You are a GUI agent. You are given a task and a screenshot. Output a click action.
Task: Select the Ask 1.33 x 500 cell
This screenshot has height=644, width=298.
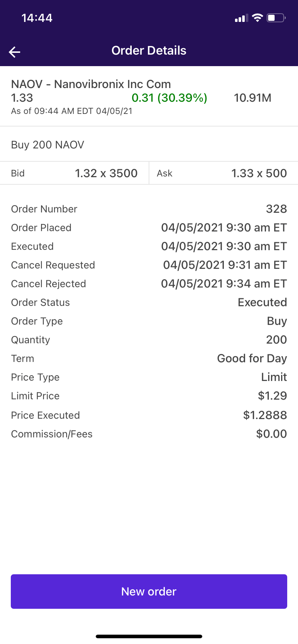[223, 173]
